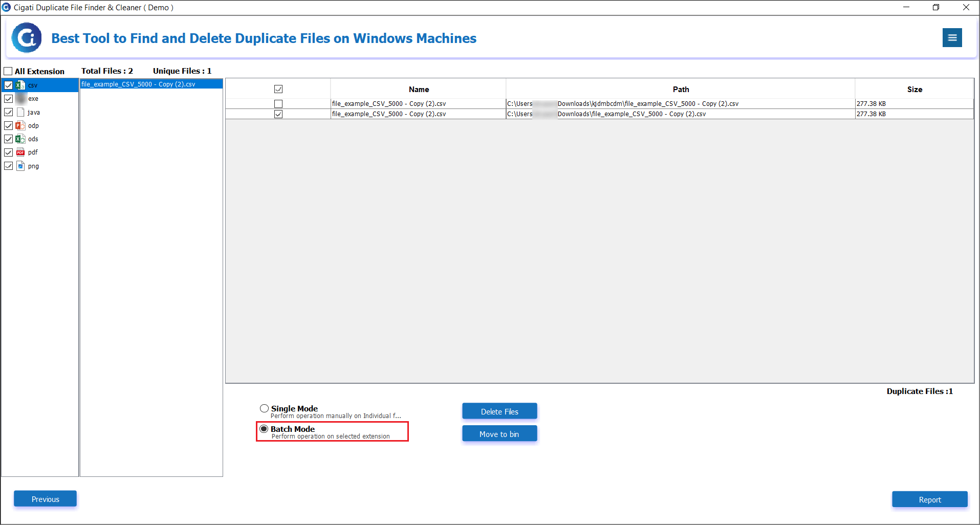Uncheck the csv extension checkbox
The image size is (980, 525).
click(x=8, y=85)
